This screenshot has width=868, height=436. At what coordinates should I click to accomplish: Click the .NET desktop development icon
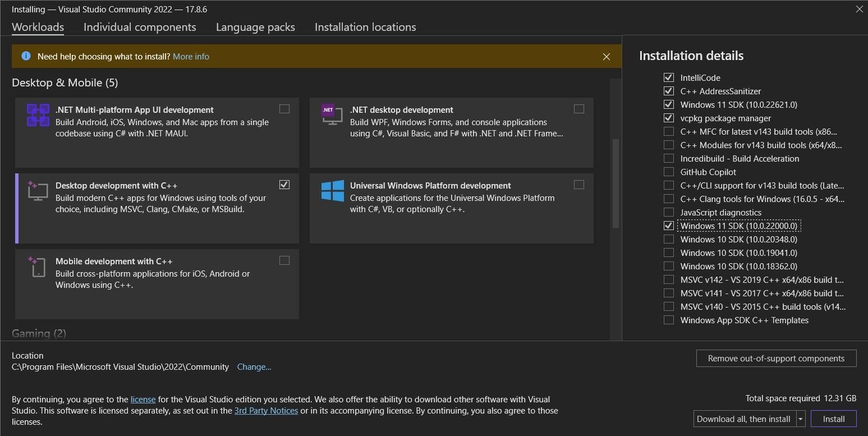pos(332,114)
